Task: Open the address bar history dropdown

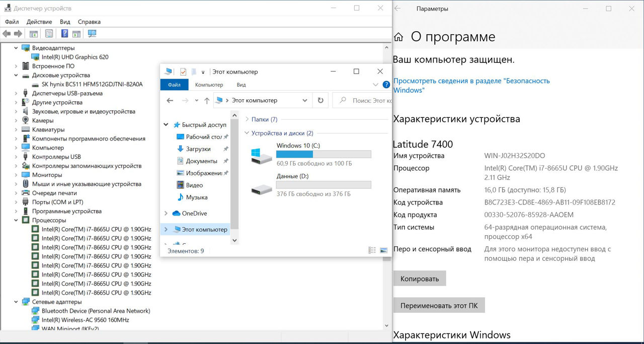Action: (x=305, y=100)
